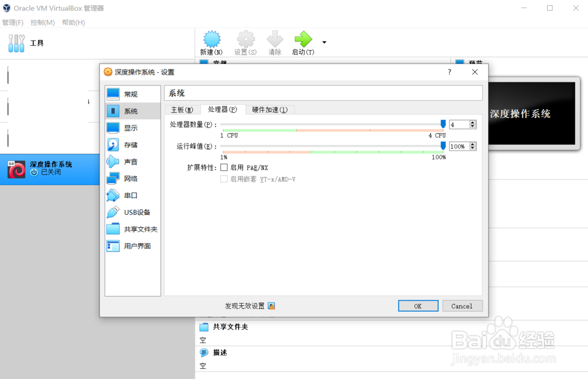Open the 声音 settings category
The width and height of the screenshot is (588, 379).
coord(133,162)
